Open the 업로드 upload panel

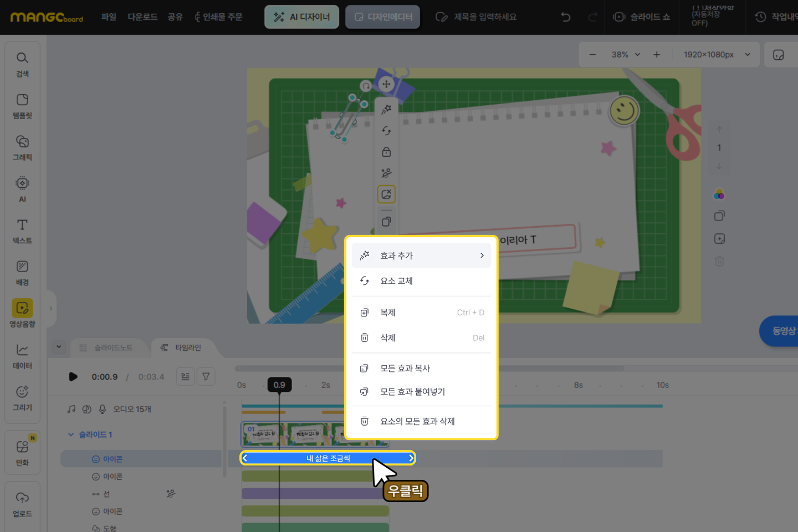pos(22,504)
